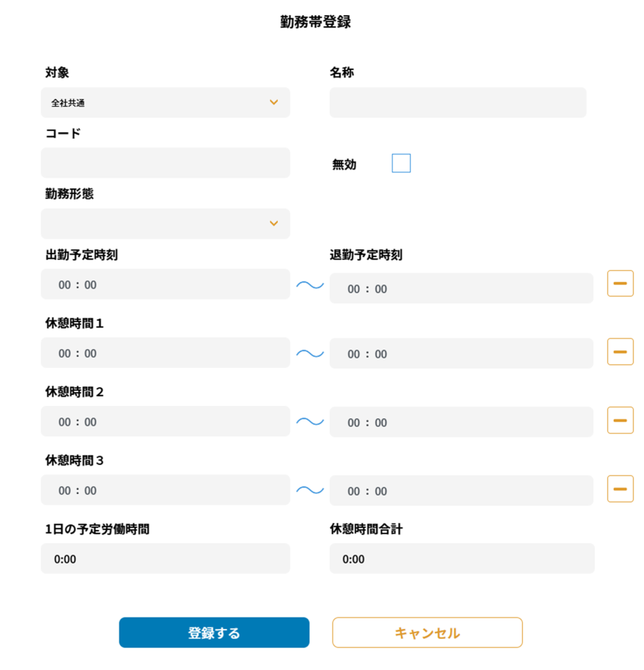Set the 休憩時間2 start time field
Image resolution: width=644 pixels, height=670 pixels.
click(165, 422)
